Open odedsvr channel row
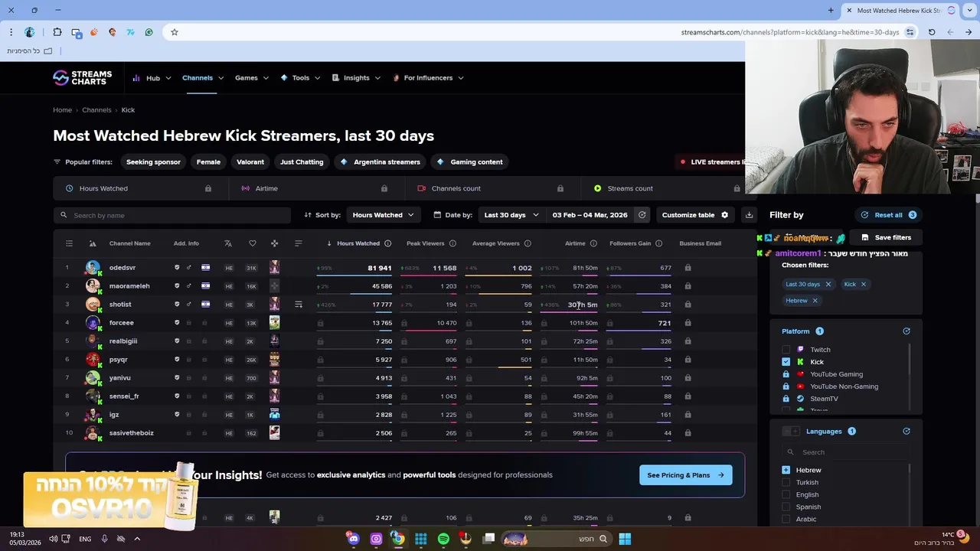980x551 pixels. 404,268
